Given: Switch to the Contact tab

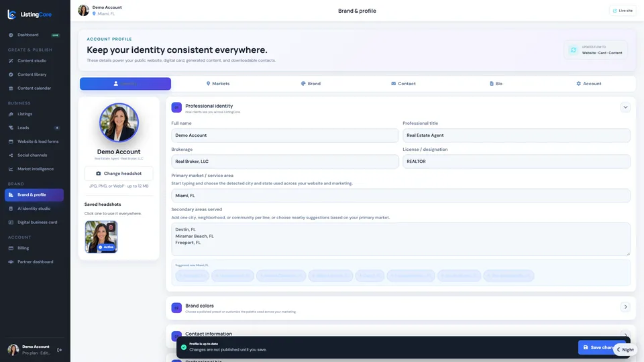Looking at the screenshot, I should point(403,84).
